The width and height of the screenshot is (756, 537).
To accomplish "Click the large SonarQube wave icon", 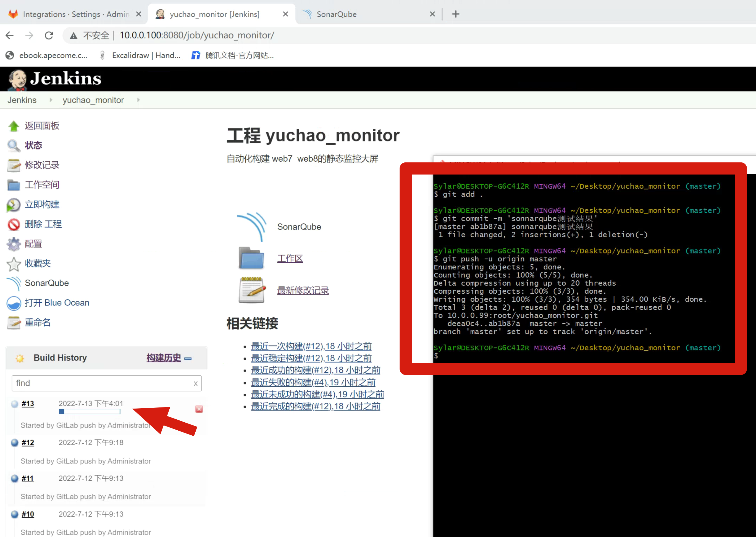I will [252, 227].
